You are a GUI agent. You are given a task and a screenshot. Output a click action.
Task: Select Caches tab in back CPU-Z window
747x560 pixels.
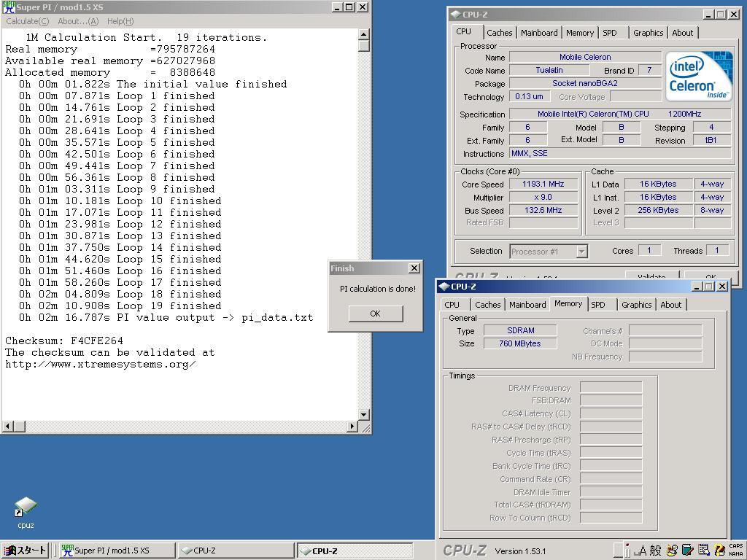coord(499,32)
